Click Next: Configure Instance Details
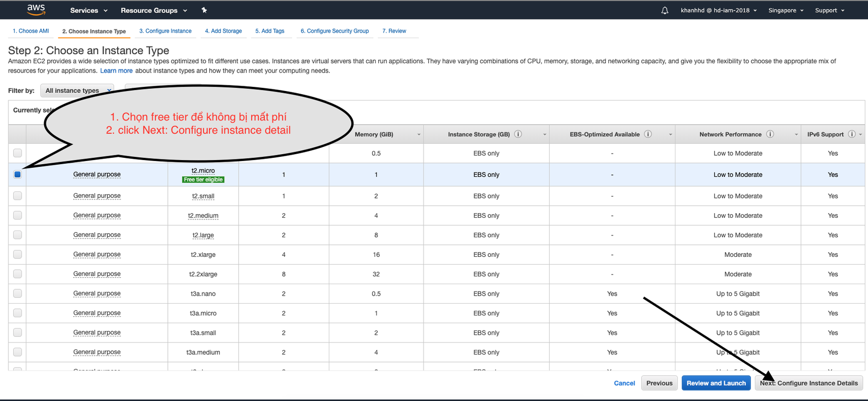The width and height of the screenshot is (868, 401). click(x=809, y=383)
